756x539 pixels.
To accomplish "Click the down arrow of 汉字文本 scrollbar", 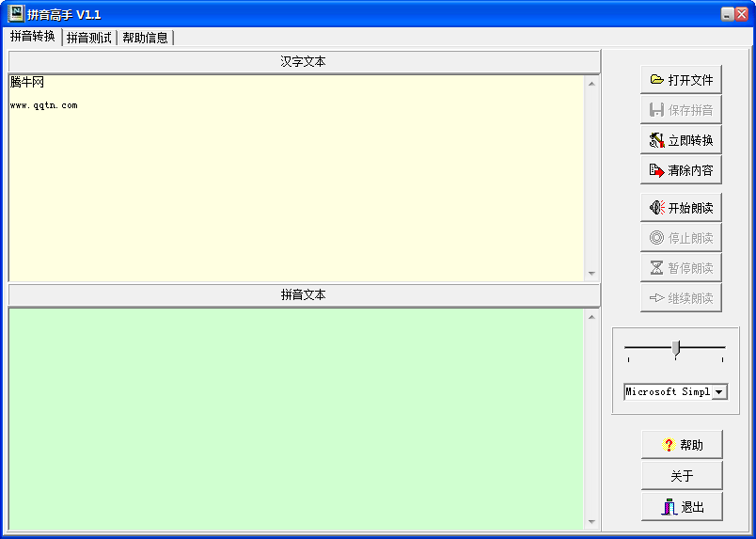I will pos(591,274).
